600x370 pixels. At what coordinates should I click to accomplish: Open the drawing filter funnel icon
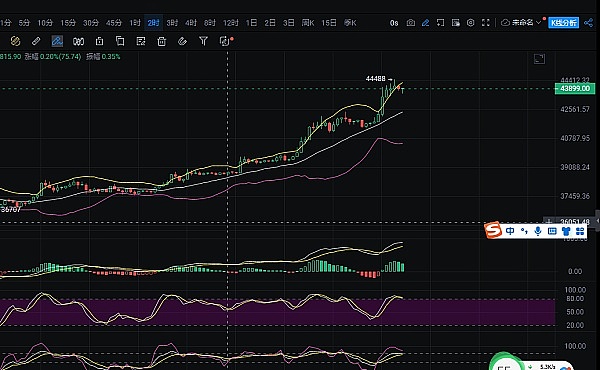click(204, 41)
